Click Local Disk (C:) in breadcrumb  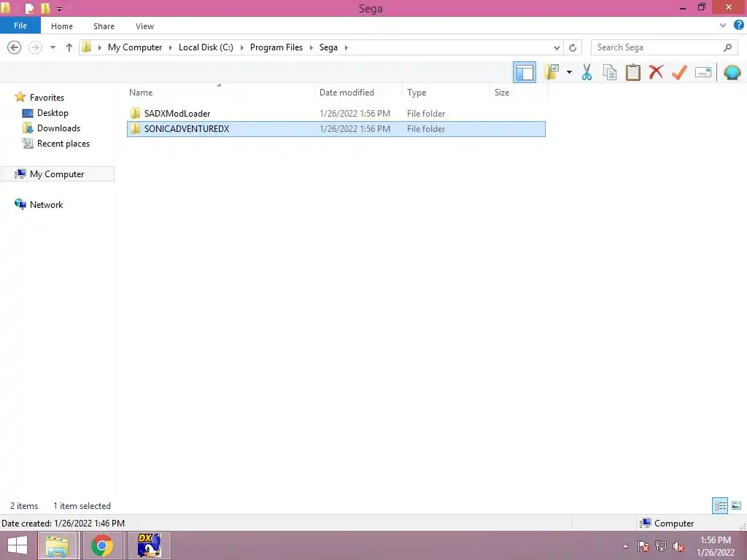click(x=206, y=47)
